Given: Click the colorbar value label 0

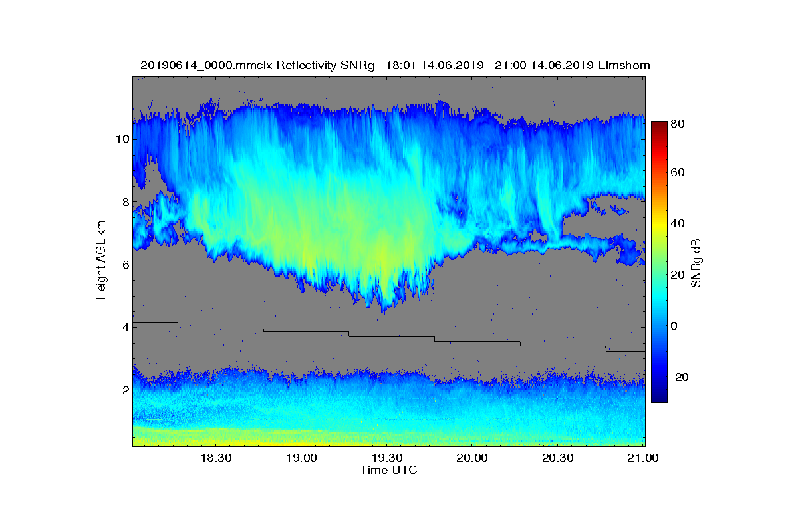Looking at the screenshot, I should 674,326.
